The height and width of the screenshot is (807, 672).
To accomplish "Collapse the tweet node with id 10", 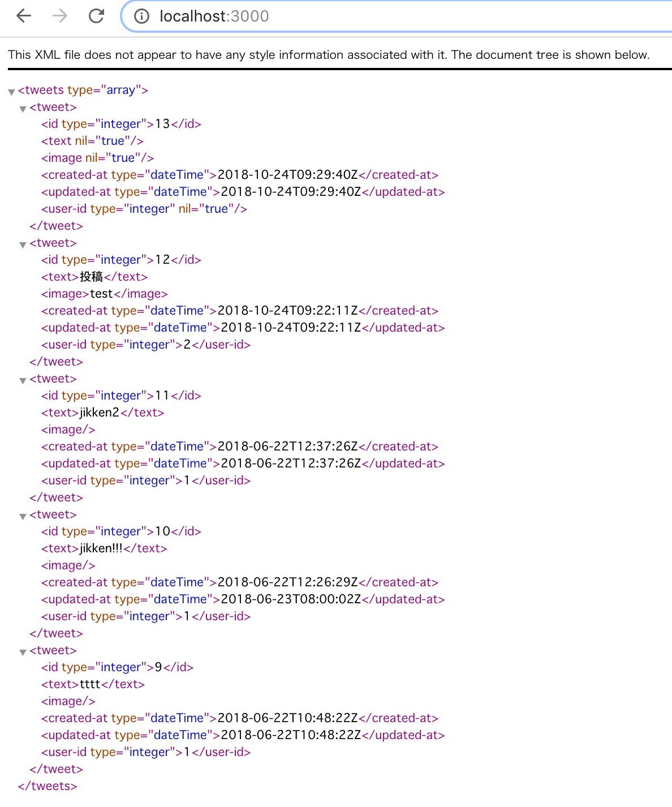I will tap(23, 516).
